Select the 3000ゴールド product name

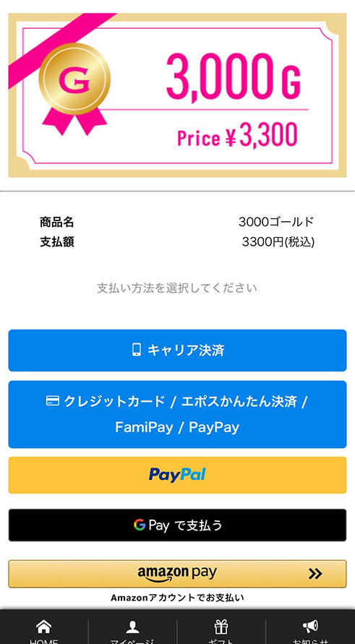tap(276, 222)
